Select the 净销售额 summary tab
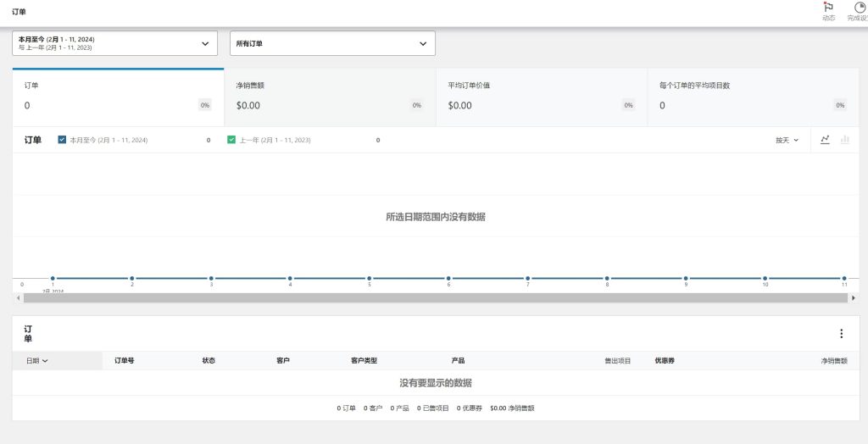The height and width of the screenshot is (444, 868). [330, 97]
